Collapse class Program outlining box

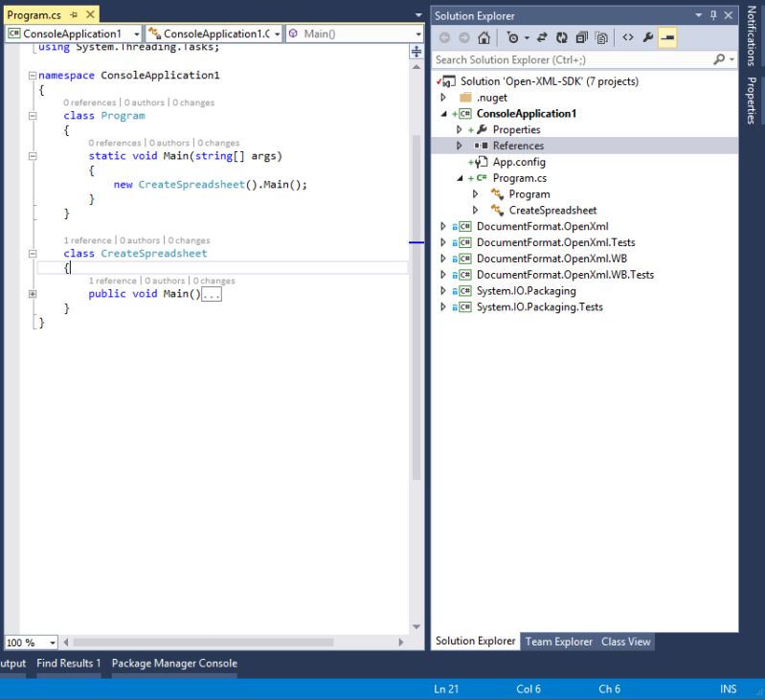pos(33,116)
